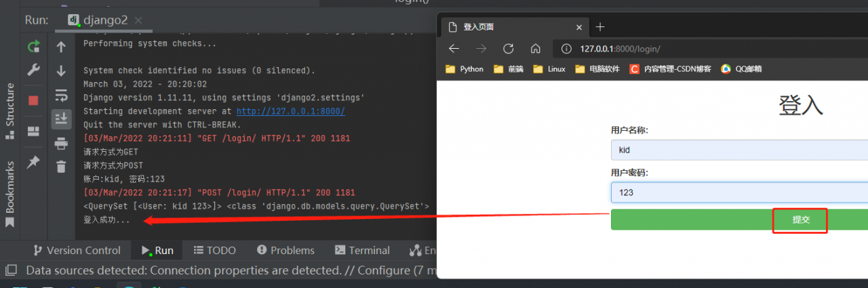Close the browser login page tab
Viewport: 868px width, 288px height.
pyautogui.click(x=579, y=27)
